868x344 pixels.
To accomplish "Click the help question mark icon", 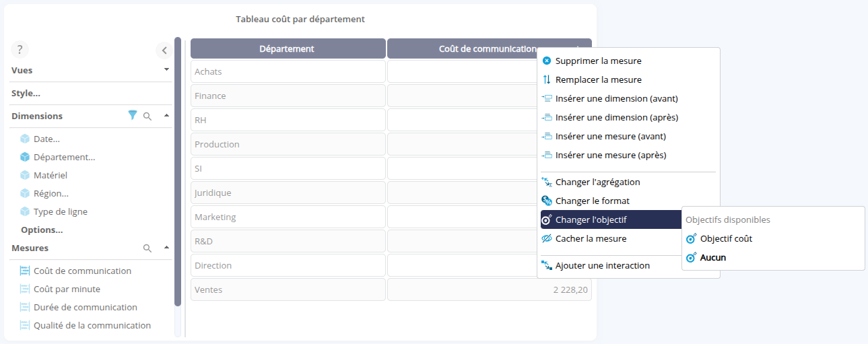I will pyautogui.click(x=20, y=49).
